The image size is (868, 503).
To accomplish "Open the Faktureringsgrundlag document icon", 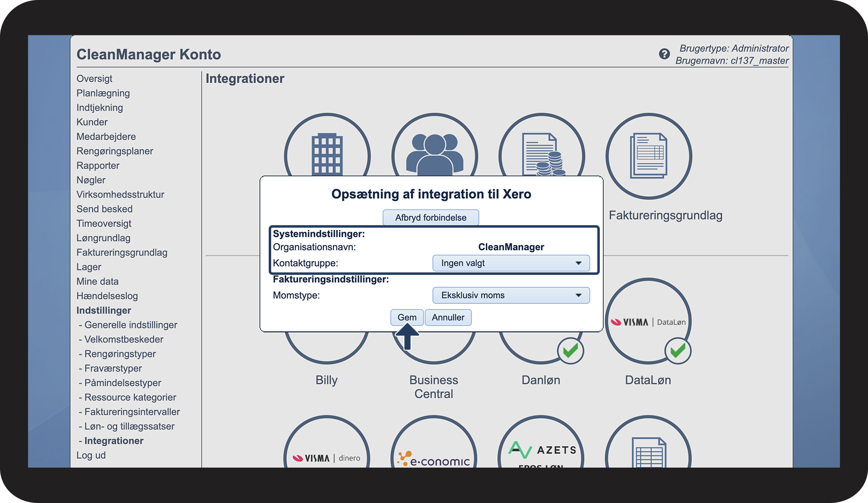I will (648, 156).
